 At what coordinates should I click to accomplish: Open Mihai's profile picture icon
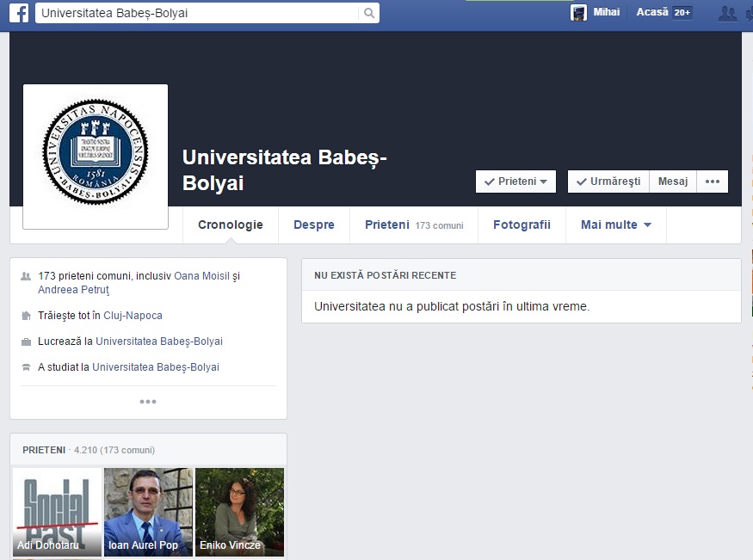tap(578, 13)
